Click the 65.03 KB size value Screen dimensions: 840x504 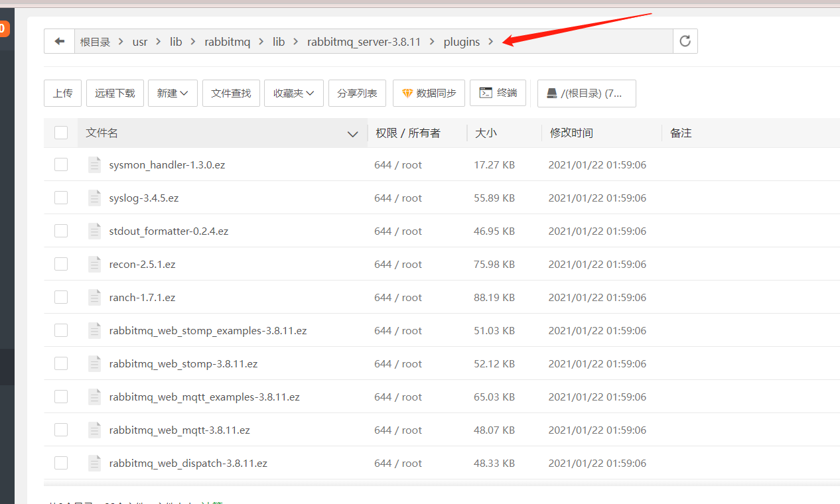pos(494,397)
